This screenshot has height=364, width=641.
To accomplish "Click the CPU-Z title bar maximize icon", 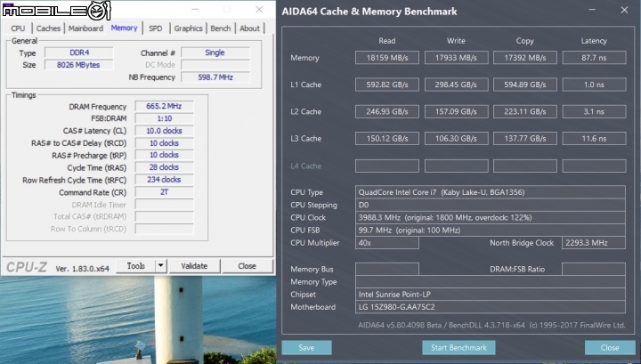I will coord(227,9).
